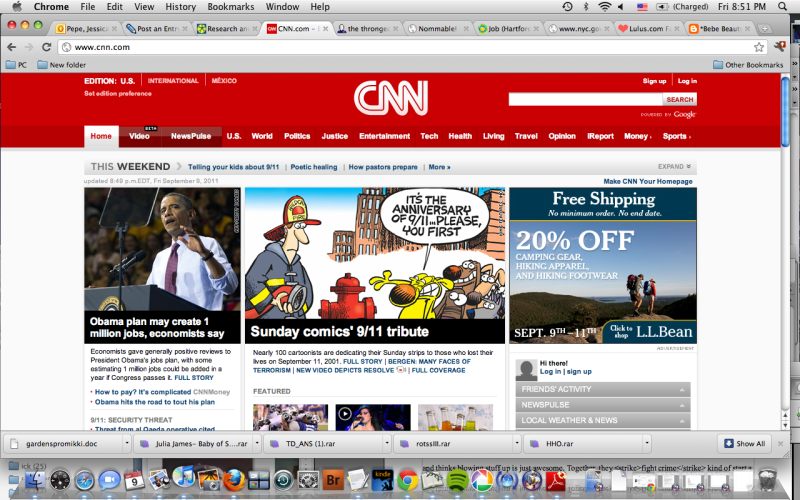
Task: Open 'Obama hits the road to tout his plan'
Action: pyautogui.click(x=155, y=402)
